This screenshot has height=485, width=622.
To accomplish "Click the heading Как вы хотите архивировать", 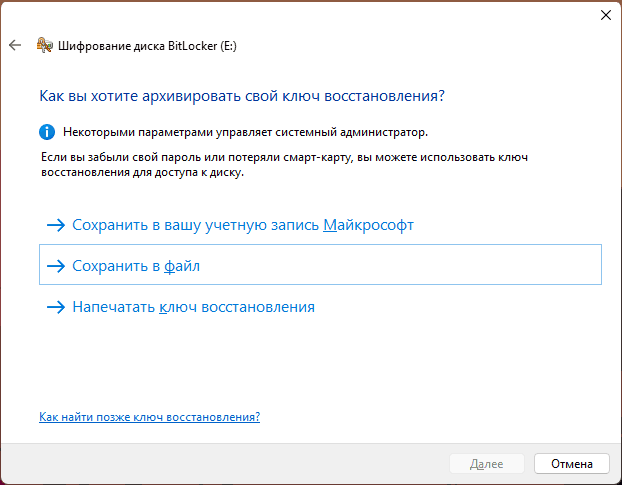I will click(x=242, y=96).
